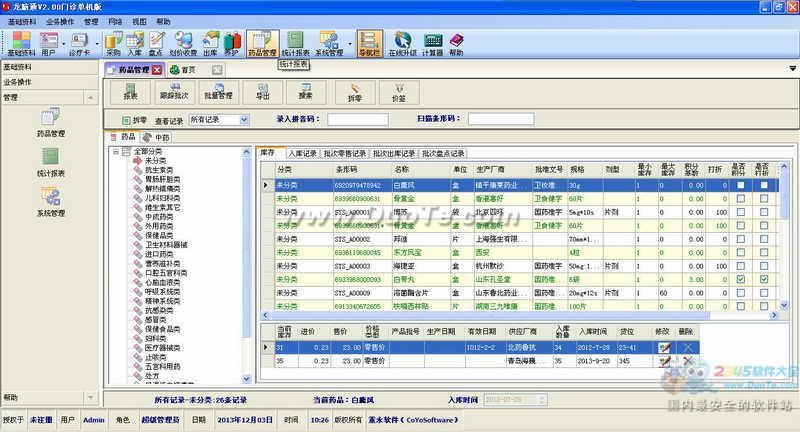Screen dimensions: 800x432
Task: Click the 批量管理 button
Action: point(218,92)
